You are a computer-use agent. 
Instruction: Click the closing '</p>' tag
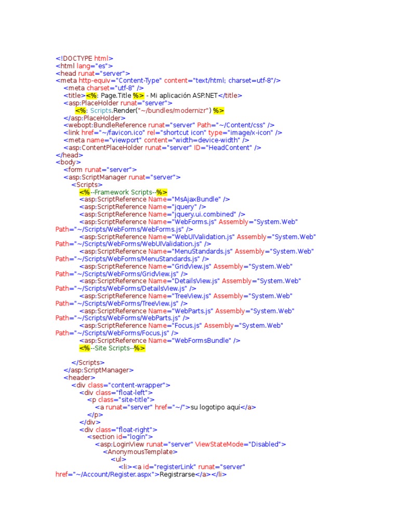pos(95,415)
